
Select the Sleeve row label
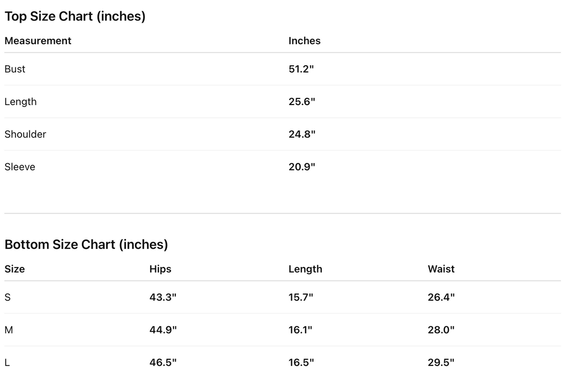tap(20, 167)
